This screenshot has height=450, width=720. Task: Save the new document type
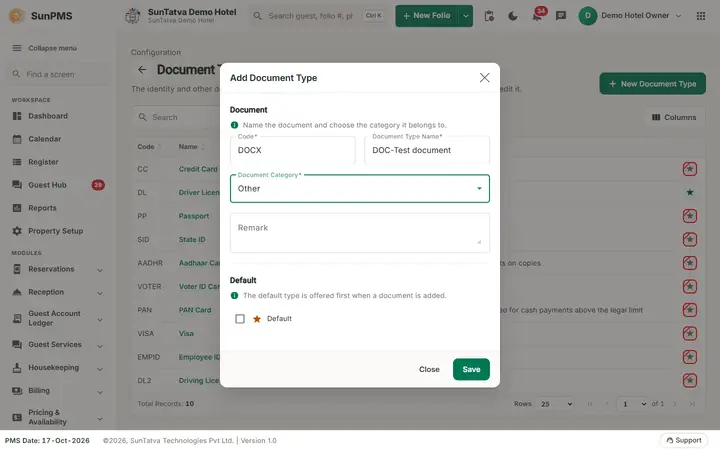[471, 369]
